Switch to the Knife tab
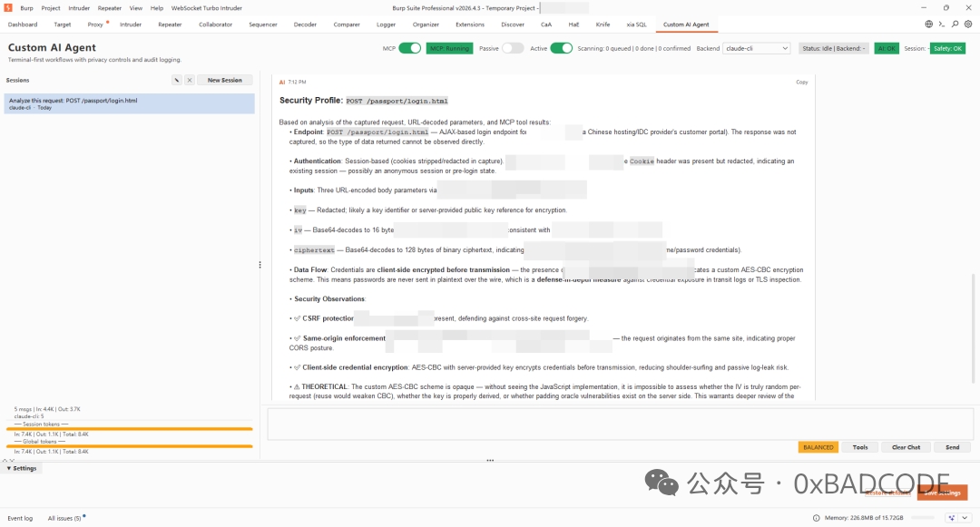Screen dimensions: 980x527 603,24
